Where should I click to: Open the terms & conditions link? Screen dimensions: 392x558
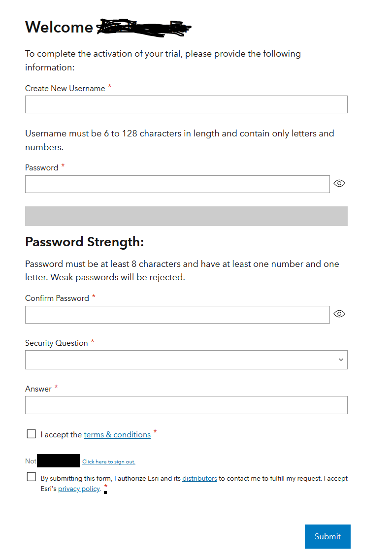[117, 435]
